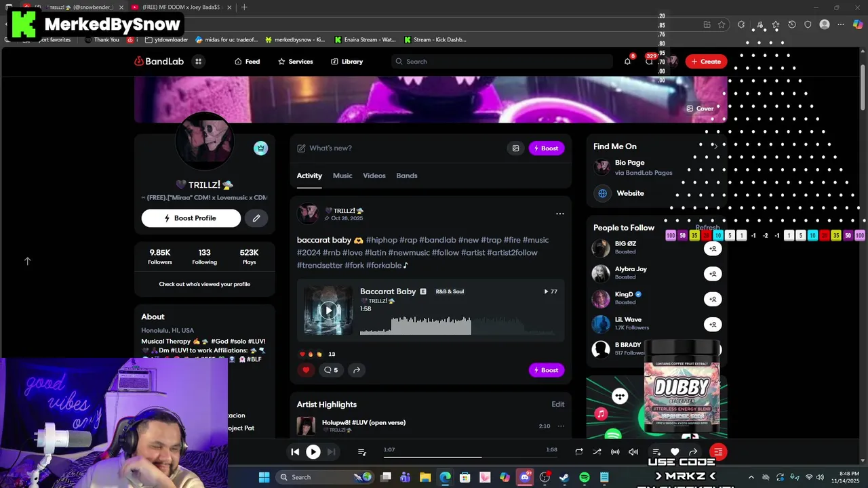Open Feed in the top navigation

click(x=248, y=62)
